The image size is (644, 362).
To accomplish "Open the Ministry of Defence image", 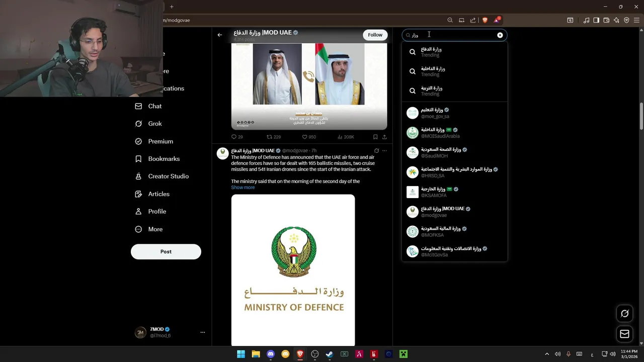I will coord(293,270).
